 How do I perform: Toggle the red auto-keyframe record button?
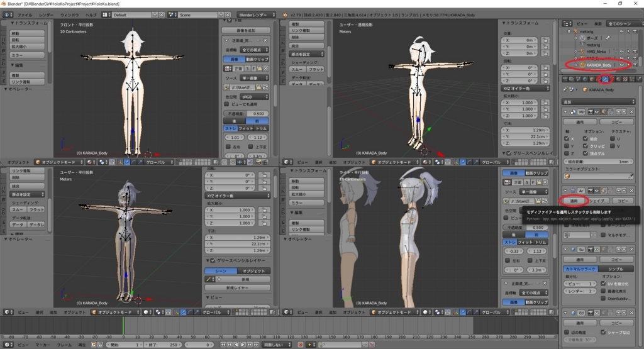300,345
